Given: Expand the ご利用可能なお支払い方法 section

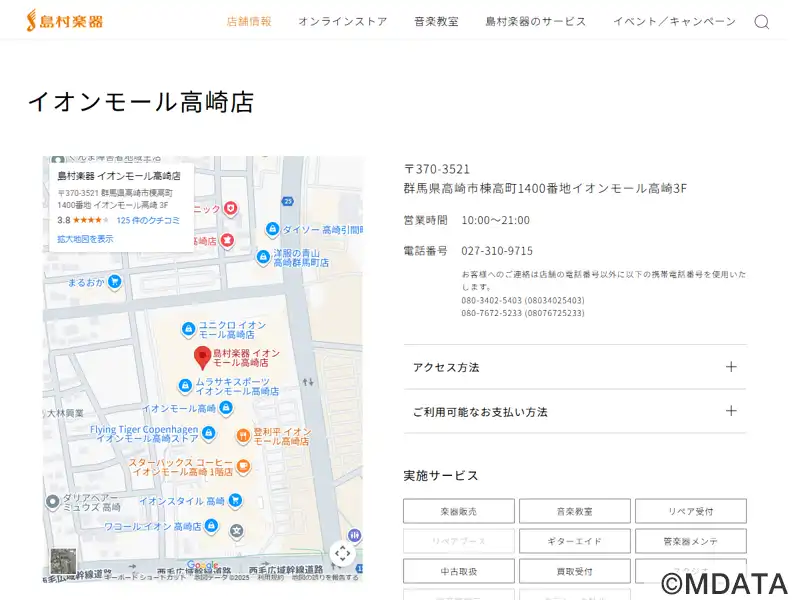Looking at the screenshot, I should (574, 411).
